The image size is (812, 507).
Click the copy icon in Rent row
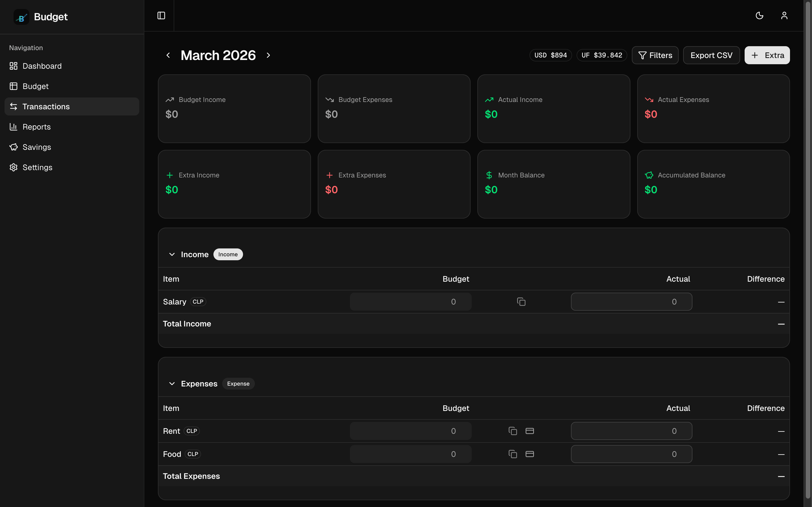(x=513, y=431)
